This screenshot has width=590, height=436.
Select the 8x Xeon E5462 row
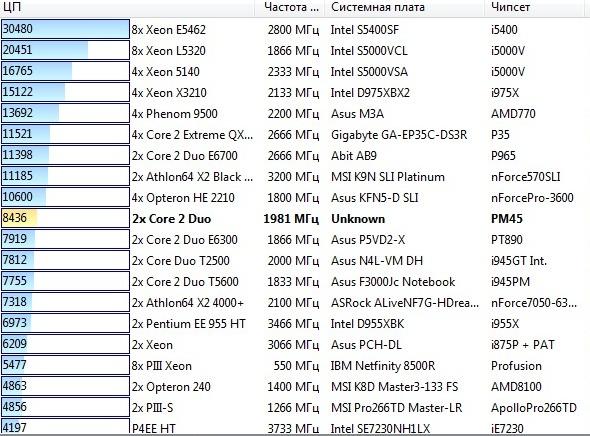(x=168, y=30)
